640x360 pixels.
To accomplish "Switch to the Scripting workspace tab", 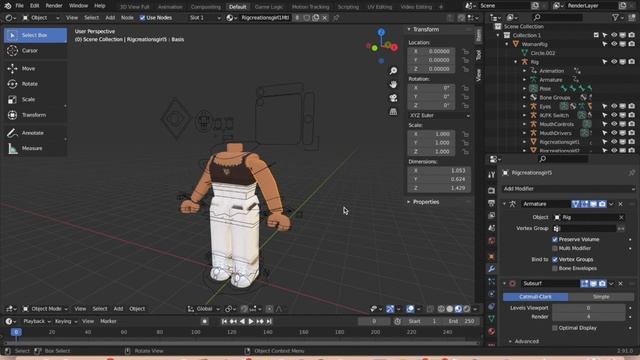I will click(x=348, y=7).
